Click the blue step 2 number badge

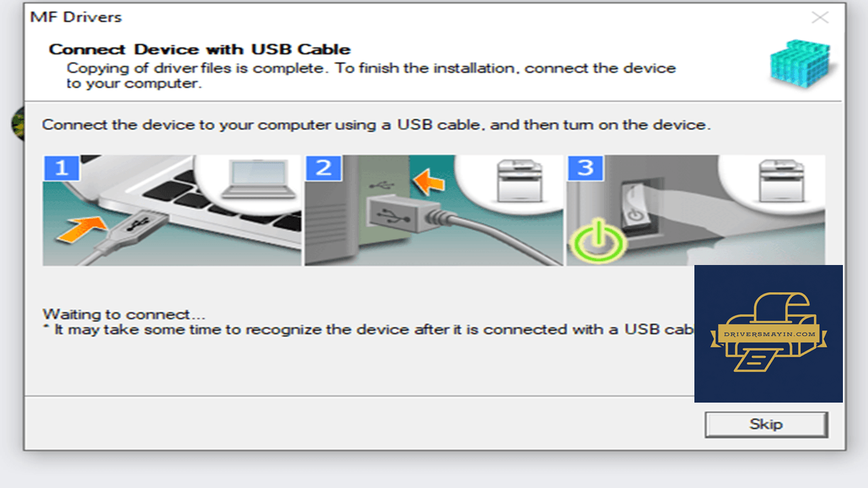point(323,167)
